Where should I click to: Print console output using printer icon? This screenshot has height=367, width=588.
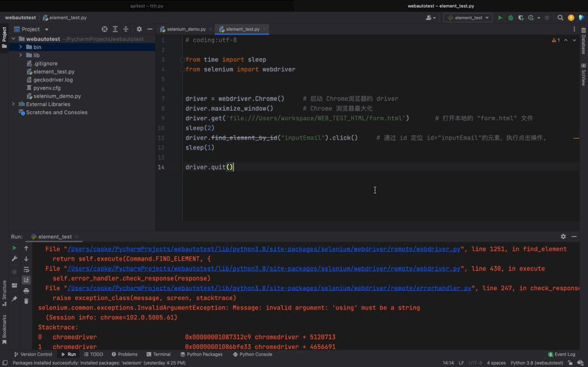[26, 291]
